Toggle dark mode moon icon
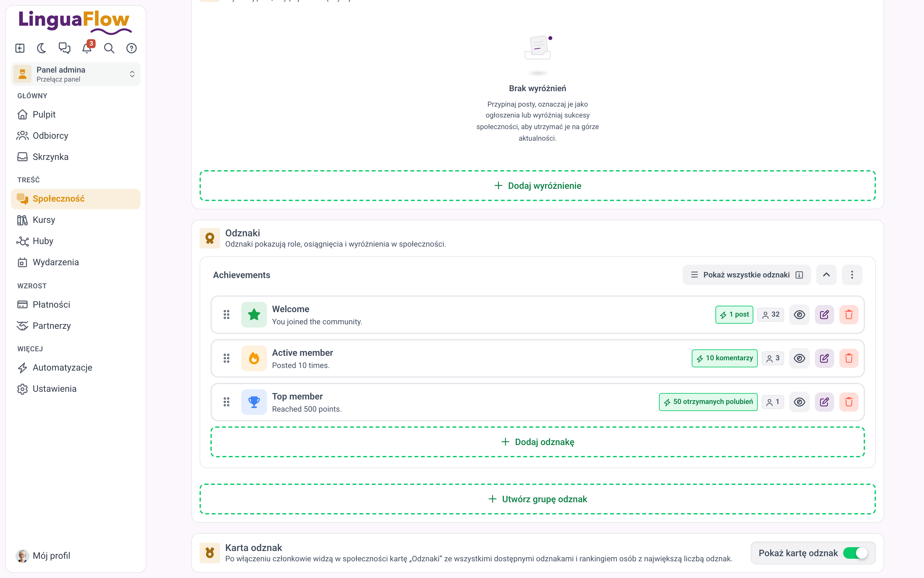This screenshot has width=924, height=578. [x=42, y=48]
